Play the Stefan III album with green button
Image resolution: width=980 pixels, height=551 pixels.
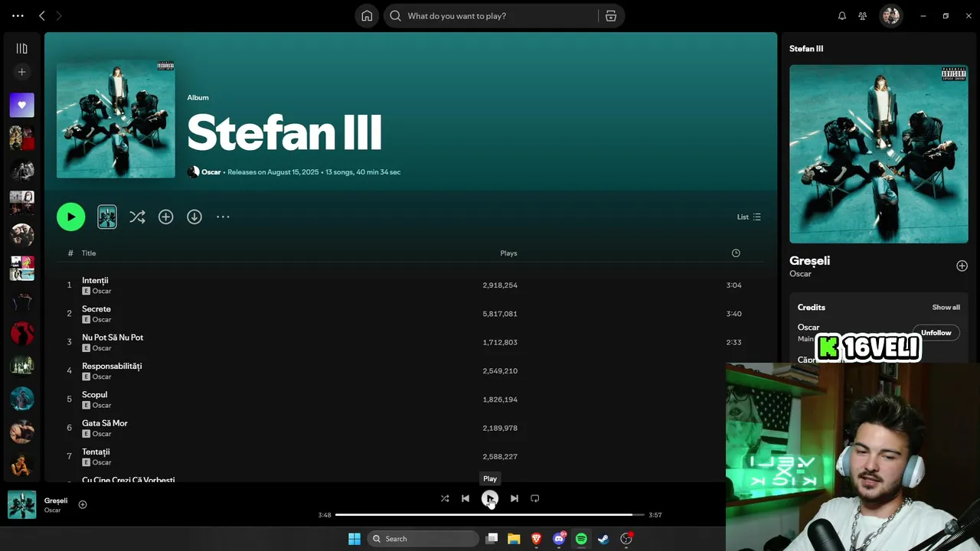tap(70, 217)
